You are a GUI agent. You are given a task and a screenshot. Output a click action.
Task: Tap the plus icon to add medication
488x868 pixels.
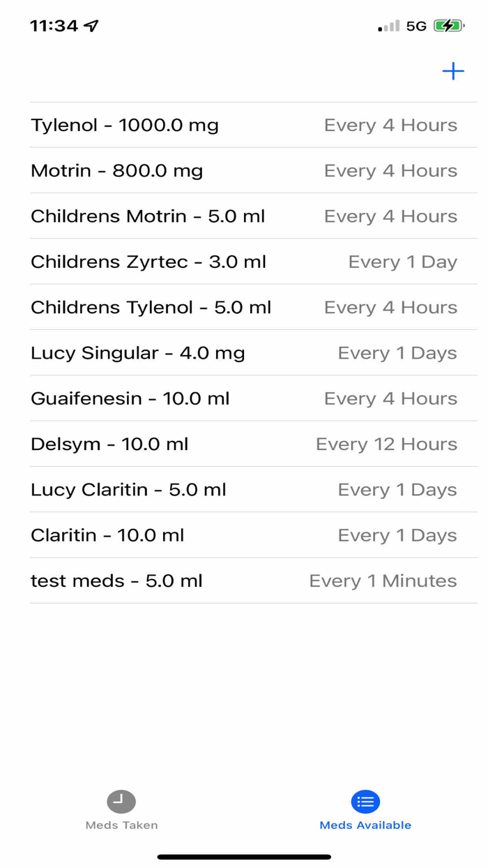(452, 71)
